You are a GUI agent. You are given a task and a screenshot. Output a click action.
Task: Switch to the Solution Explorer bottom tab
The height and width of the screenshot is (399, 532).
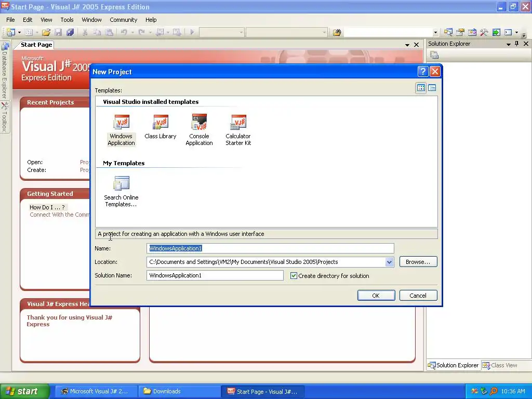pyautogui.click(x=453, y=365)
